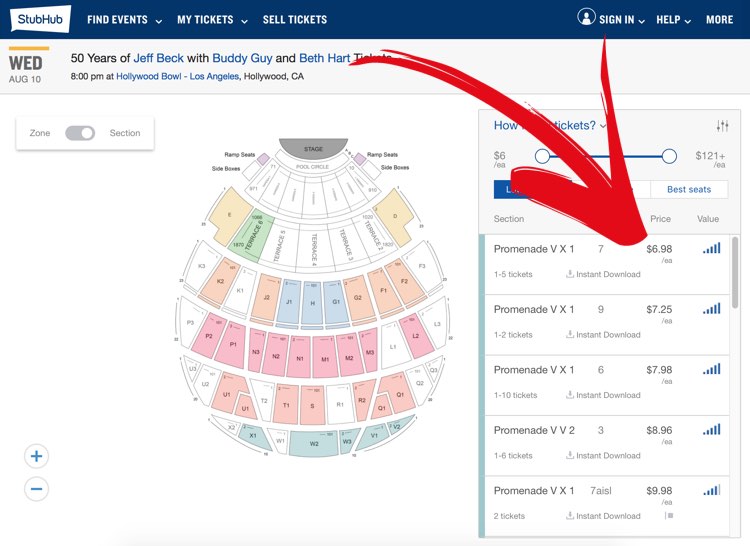Open the ticket filter settings icon
750x546 pixels.
(x=722, y=126)
